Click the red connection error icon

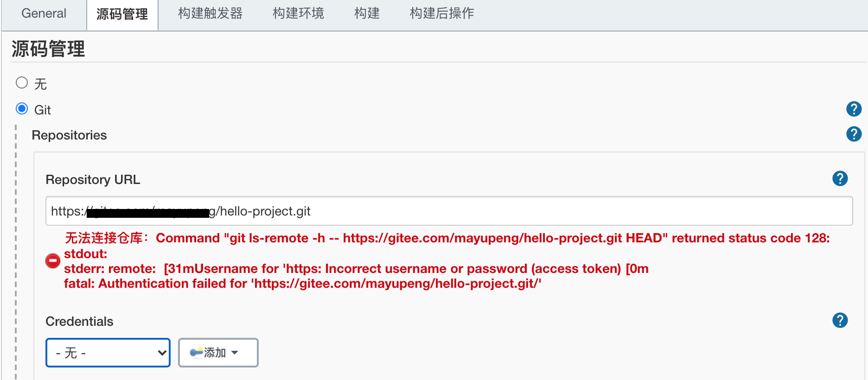(x=53, y=261)
